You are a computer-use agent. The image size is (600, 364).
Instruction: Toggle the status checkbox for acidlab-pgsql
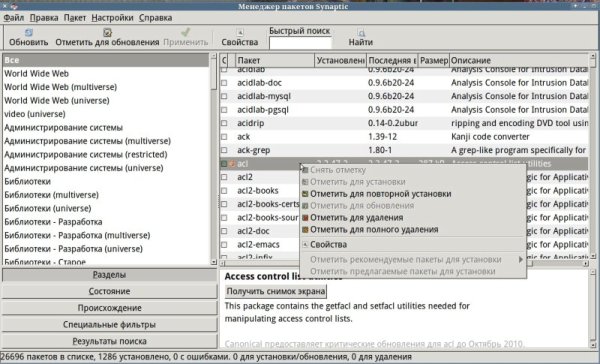(x=224, y=110)
